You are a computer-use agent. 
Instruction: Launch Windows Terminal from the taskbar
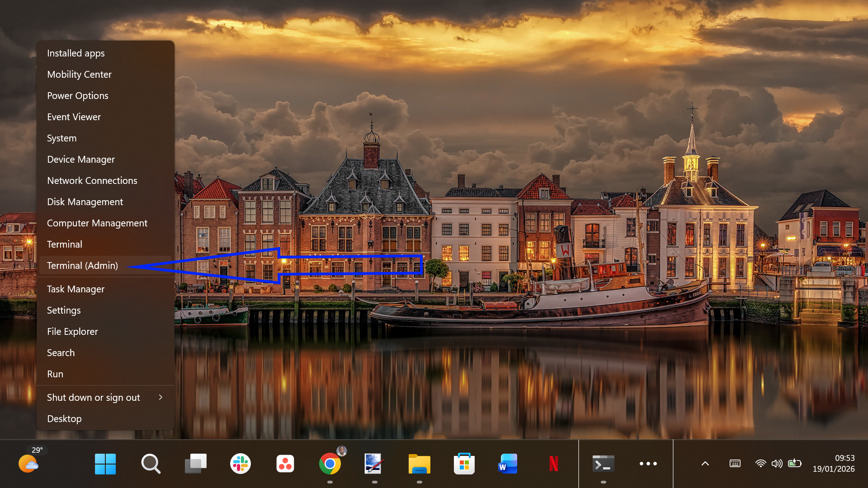603,463
